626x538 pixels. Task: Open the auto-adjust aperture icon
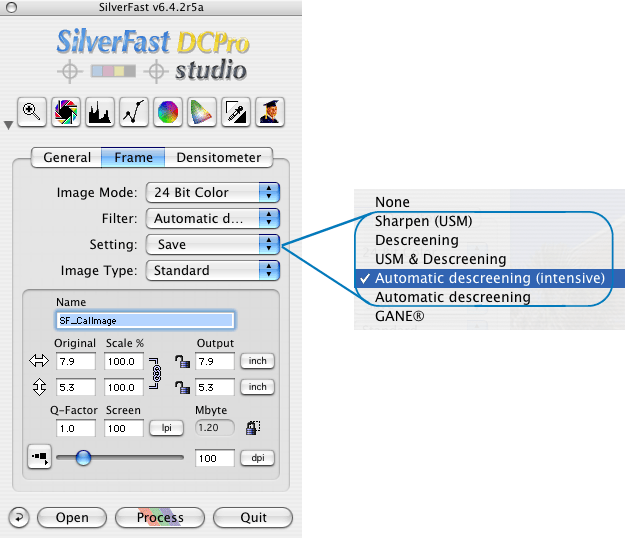point(66,111)
